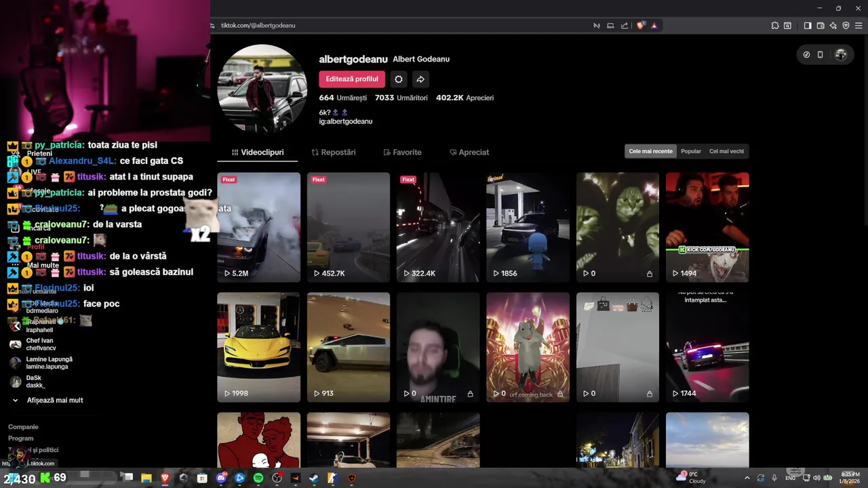Open Discord from taskbar
This screenshot has height=488, width=868.
click(x=221, y=478)
